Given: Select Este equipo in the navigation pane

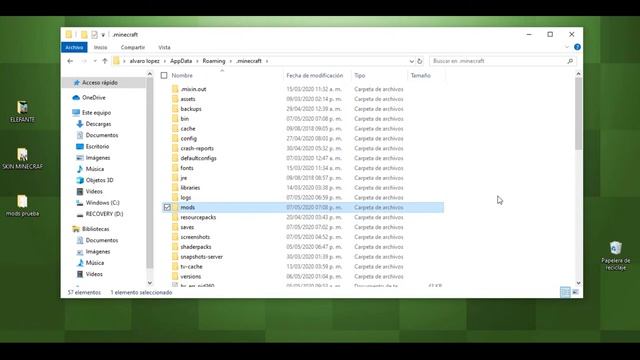Looking at the screenshot, I should (x=96, y=113).
